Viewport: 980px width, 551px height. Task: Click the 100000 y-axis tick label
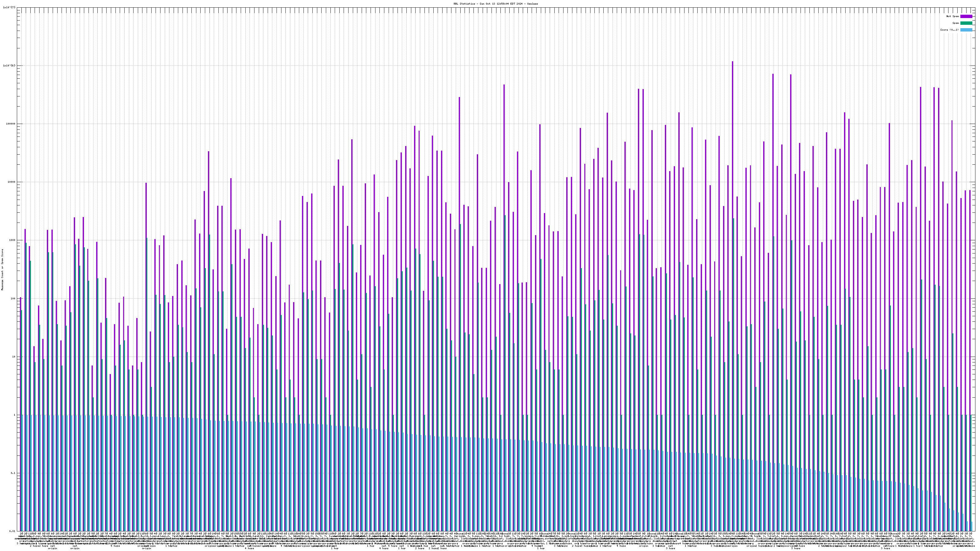[11, 124]
